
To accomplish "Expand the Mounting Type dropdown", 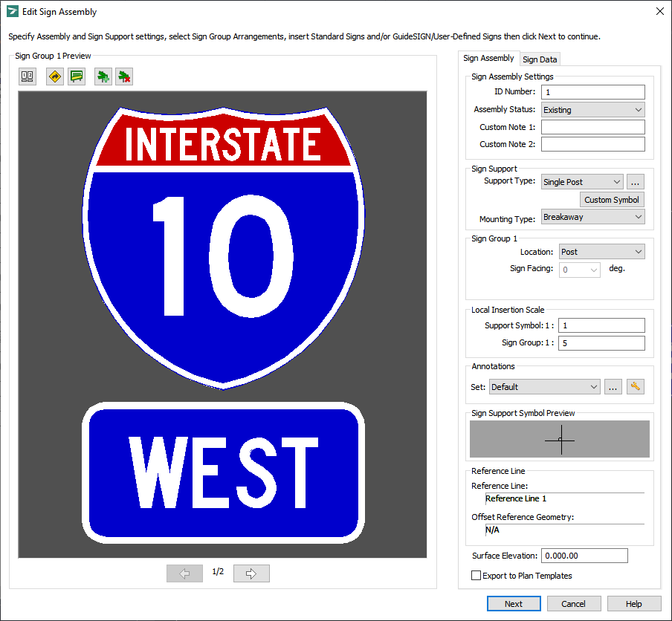I will [592, 217].
